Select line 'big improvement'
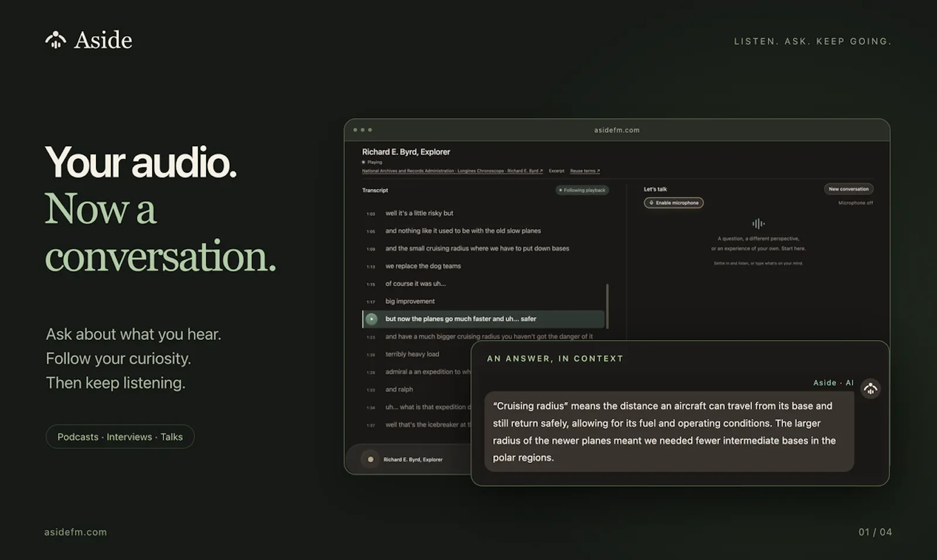 point(410,301)
